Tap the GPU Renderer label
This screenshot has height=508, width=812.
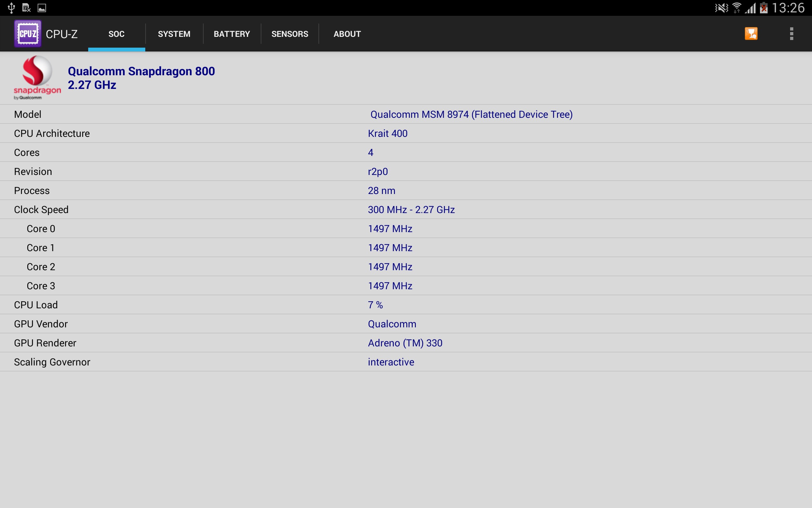pyautogui.click(x=45, y=343)
